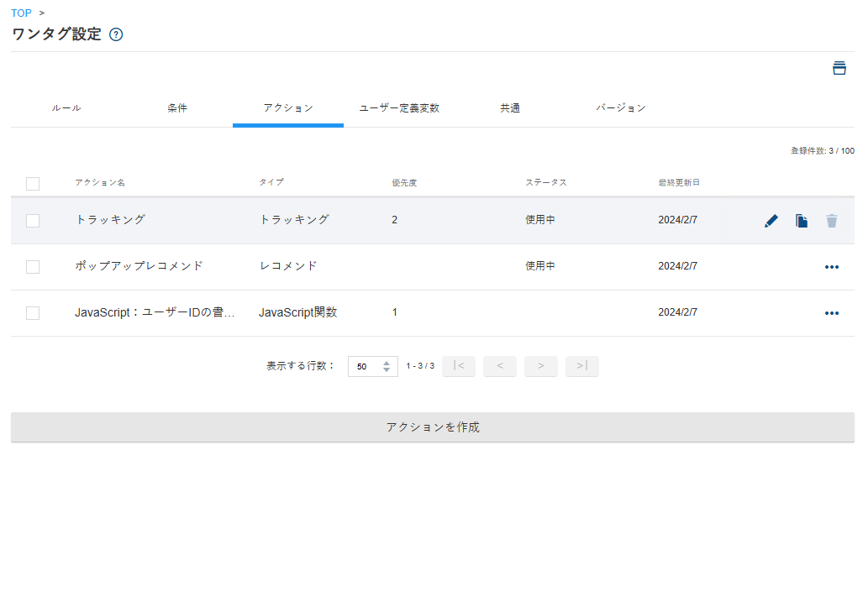This screenshot has width=868, height=602.
Task: Open the ユーザー定義変数 tab
Action: (399, 108)
